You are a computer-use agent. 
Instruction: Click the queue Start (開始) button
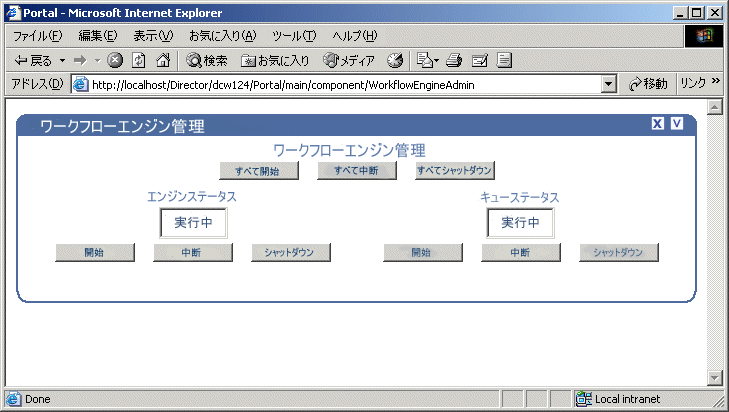(423, 253)
